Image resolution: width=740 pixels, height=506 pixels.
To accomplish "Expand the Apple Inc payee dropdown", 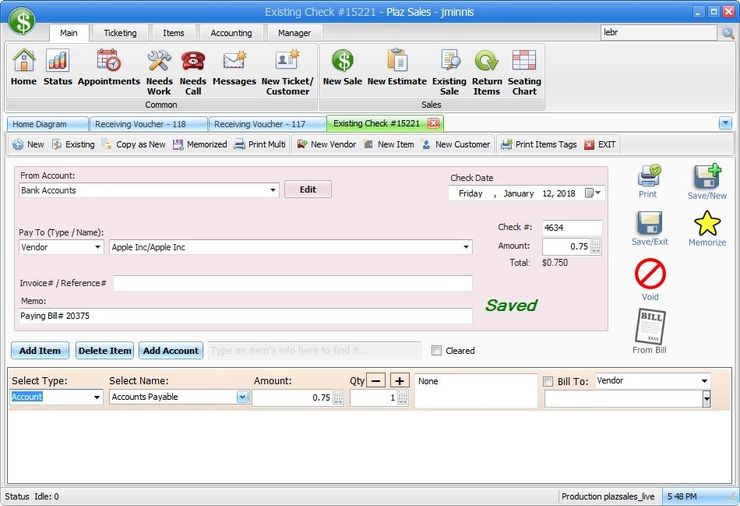I will pyautogui.click(x=466, y=247).
